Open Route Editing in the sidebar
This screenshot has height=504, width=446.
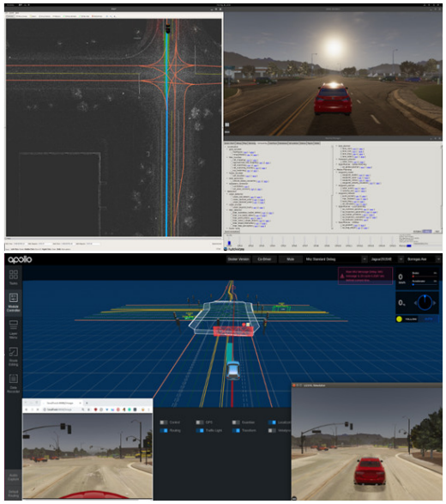click(13, 356)
